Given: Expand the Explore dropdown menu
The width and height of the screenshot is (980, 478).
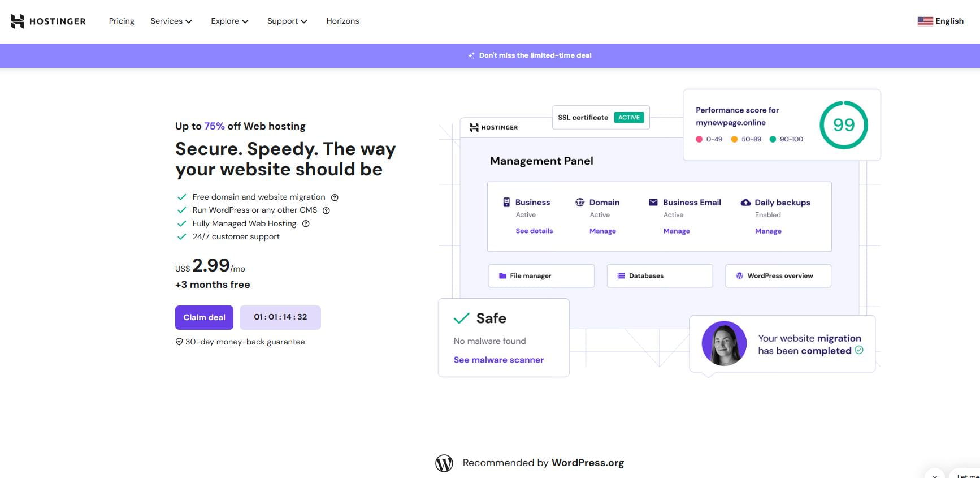Looking at the screenshot, I should pos(229,21).
